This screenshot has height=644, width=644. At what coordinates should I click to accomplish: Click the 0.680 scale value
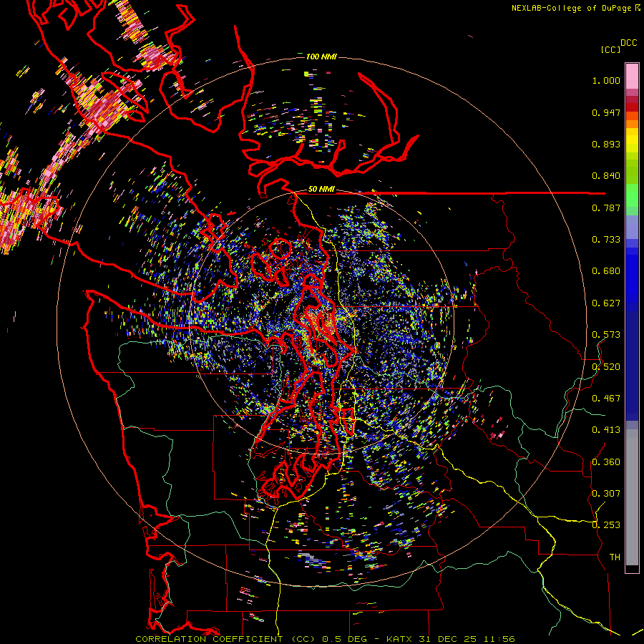point(606,271)
